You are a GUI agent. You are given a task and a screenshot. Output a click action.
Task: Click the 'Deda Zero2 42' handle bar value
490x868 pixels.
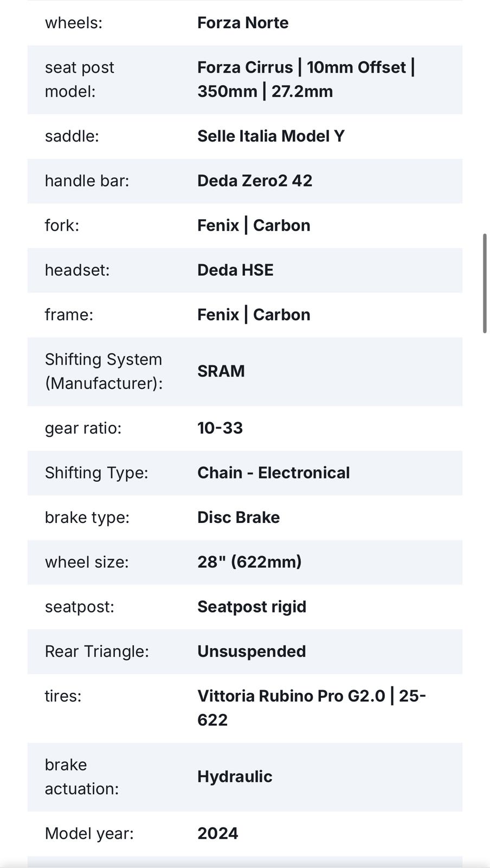point(254,181)
